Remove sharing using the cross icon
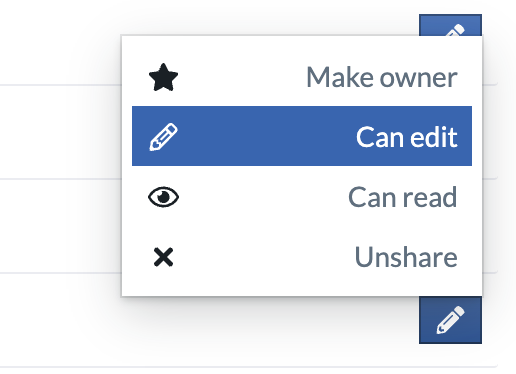This screenshot has width=516, height=374. [x=163, y=257]
